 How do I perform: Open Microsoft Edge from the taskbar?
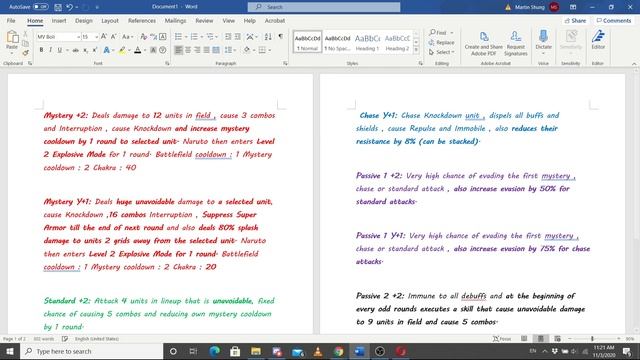point(214,351)
